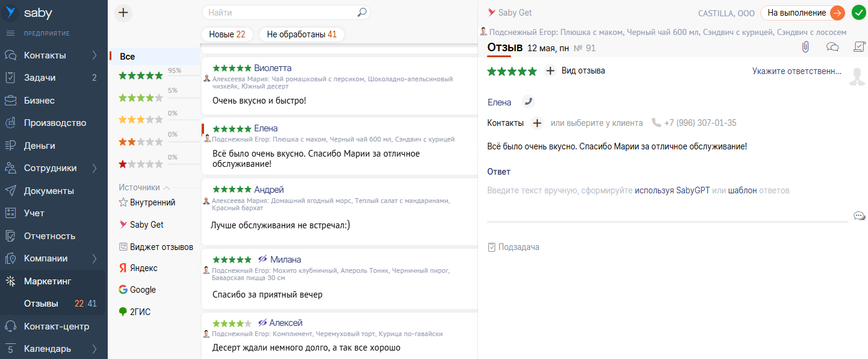This screenshot has width=868, height=359.
Task: Expand the Сотрудники menu chevron
Action: click(95, 168)
